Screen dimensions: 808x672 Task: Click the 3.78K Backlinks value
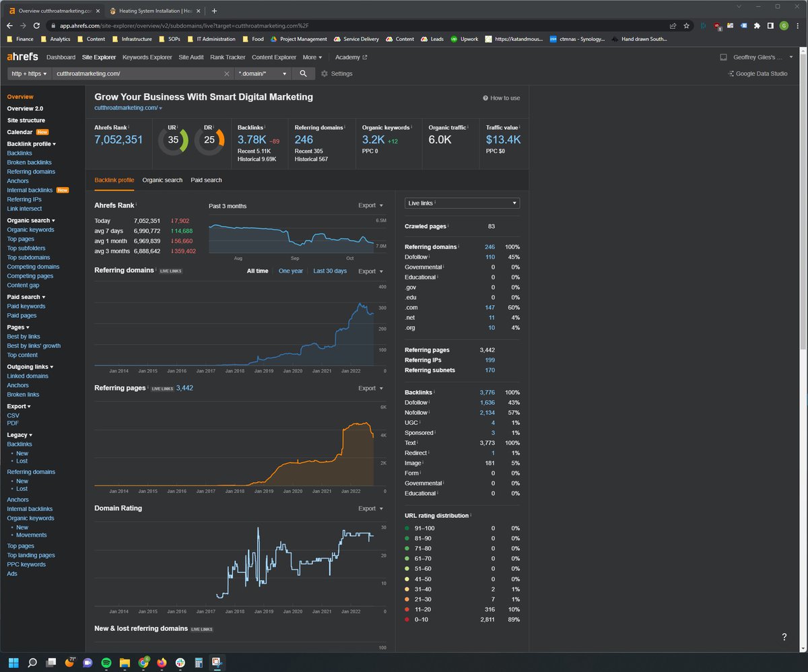click(x=252, y=139)
